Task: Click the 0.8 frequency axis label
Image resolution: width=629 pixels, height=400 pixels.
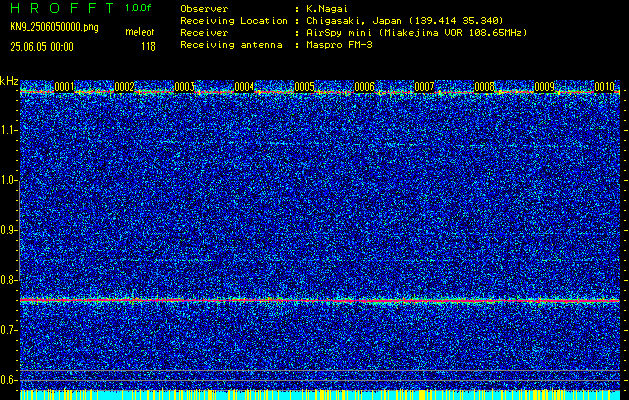Action: (8, 280)
